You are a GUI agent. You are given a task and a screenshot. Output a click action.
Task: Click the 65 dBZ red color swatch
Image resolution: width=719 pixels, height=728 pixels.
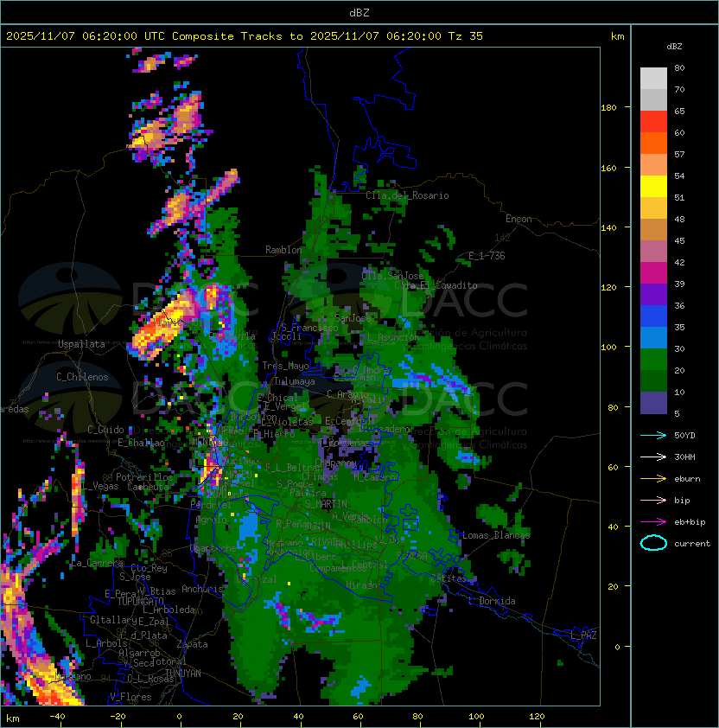653,122
